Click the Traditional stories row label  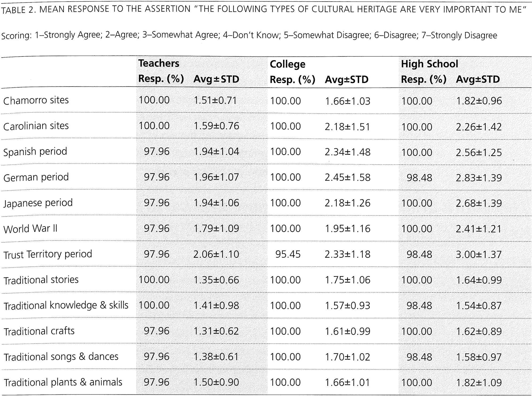coord(41,280)
